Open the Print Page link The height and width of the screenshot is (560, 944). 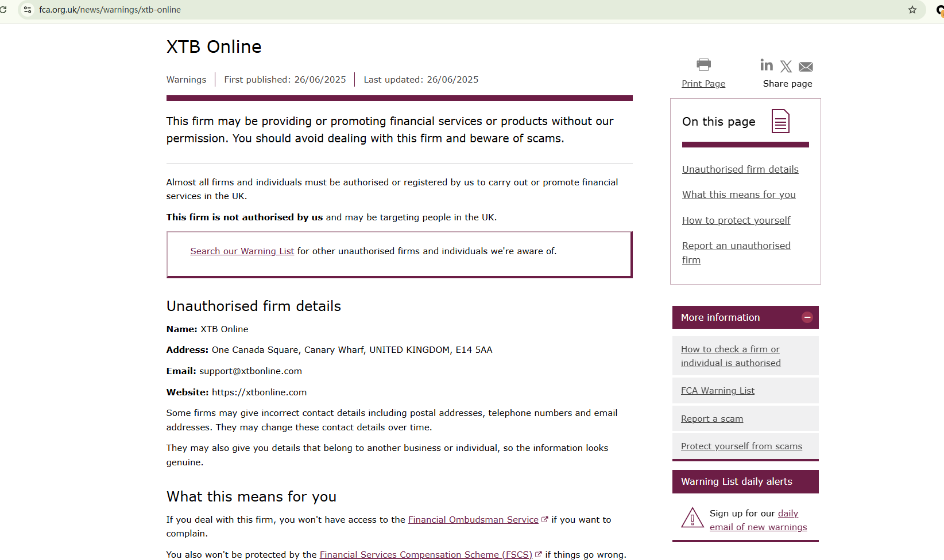[x=703, y=84]
